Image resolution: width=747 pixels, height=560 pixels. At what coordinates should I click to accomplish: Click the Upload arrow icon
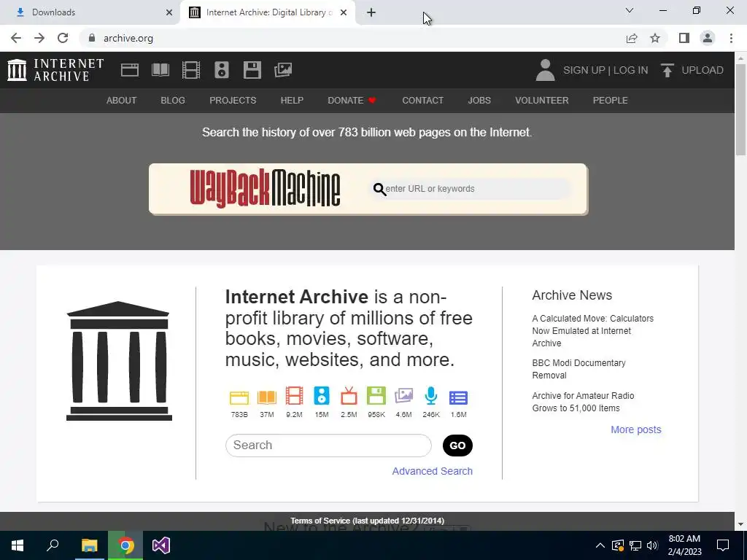point(667,70)
